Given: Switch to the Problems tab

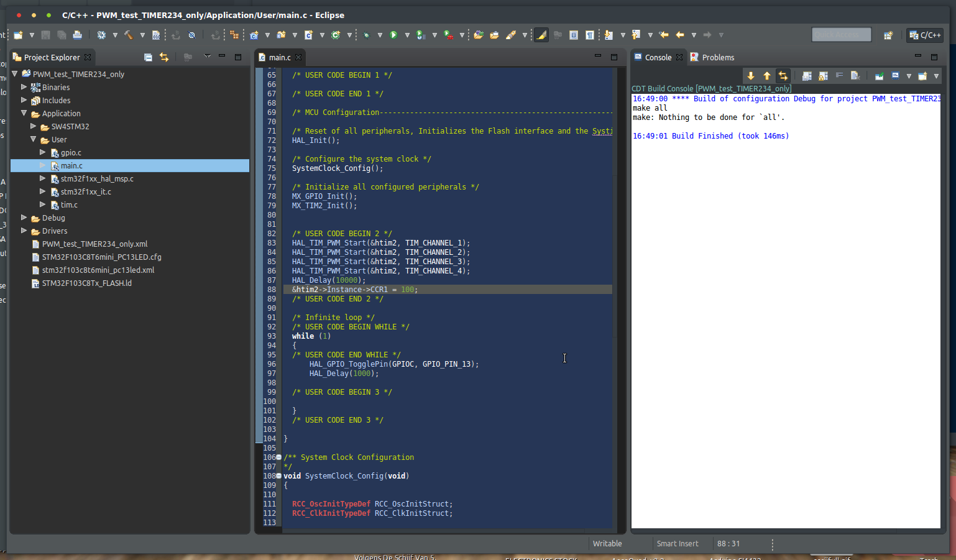Looking at the screenshot, I should point(717,57).
